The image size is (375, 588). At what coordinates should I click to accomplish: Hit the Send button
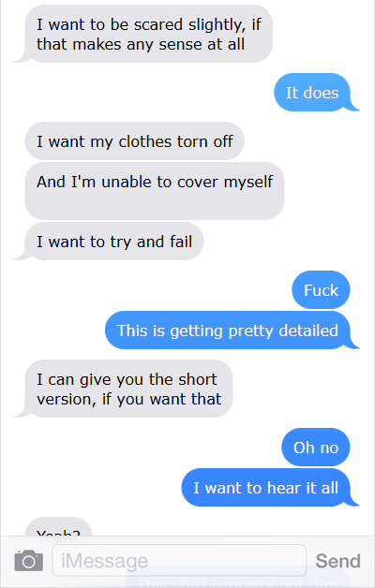coord(337,561)
